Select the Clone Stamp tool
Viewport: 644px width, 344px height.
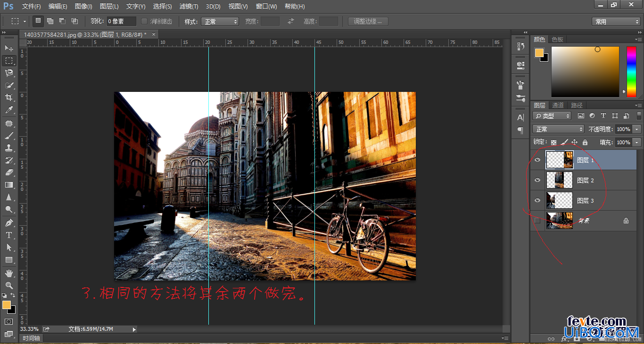9,148
